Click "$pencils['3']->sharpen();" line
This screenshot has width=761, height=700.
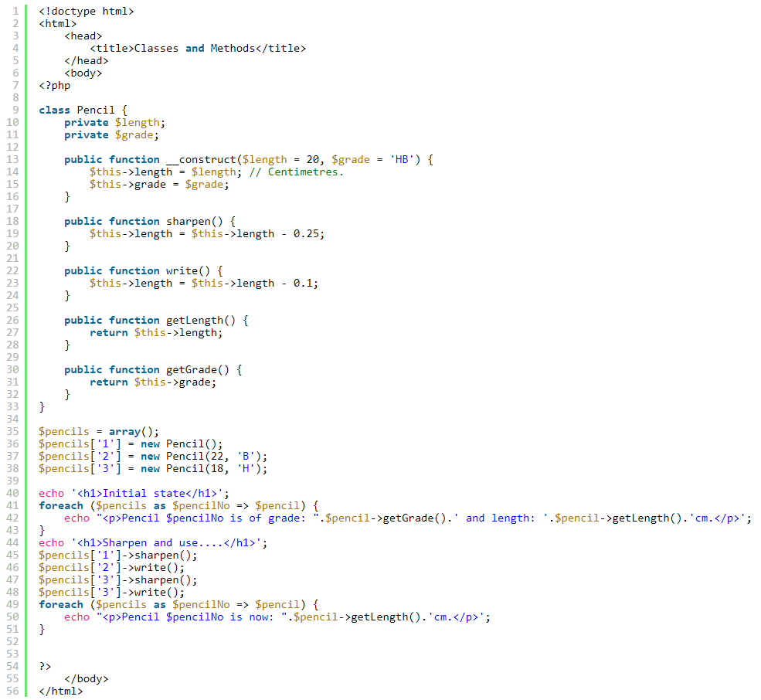[118, 580]
